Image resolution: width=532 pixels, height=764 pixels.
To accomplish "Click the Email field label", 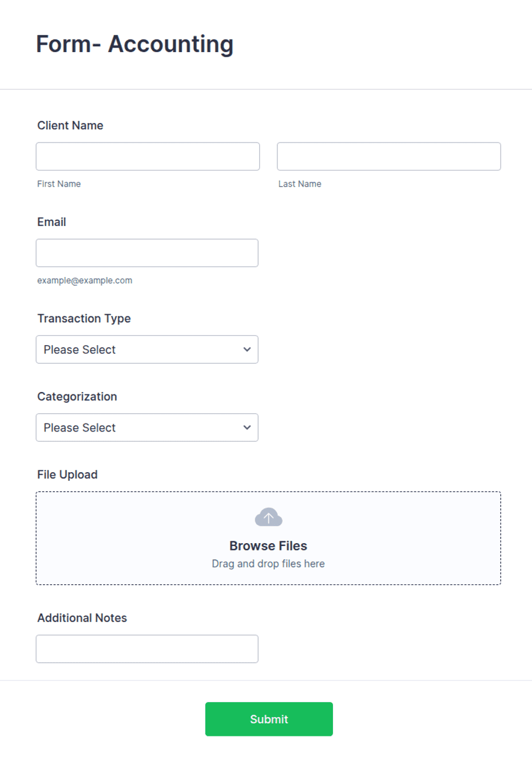I will tap(51, 222).
